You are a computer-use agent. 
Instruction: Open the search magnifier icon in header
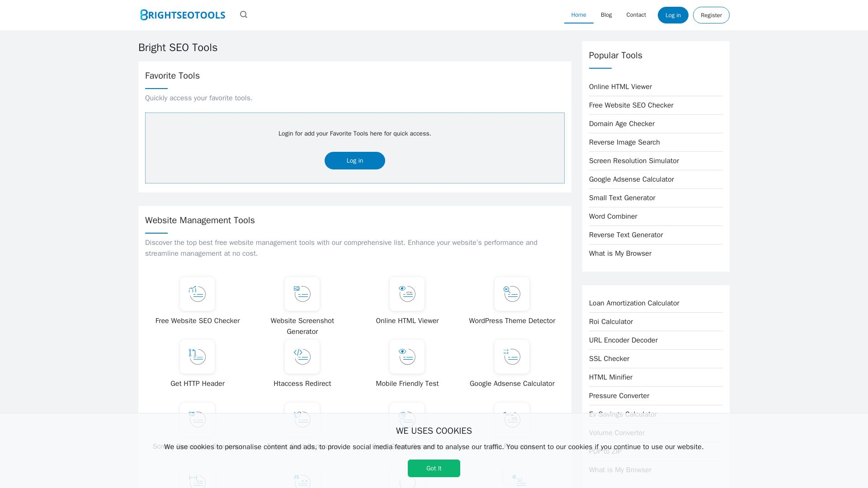point(244,15)
